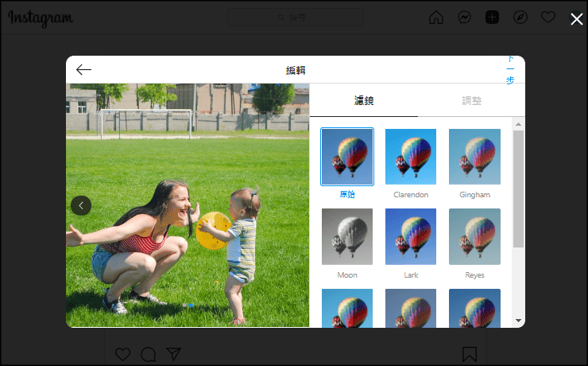Apply the Moon black-and-white filter
The width and height of the screenshot is (588, 366).
(347, 236)
